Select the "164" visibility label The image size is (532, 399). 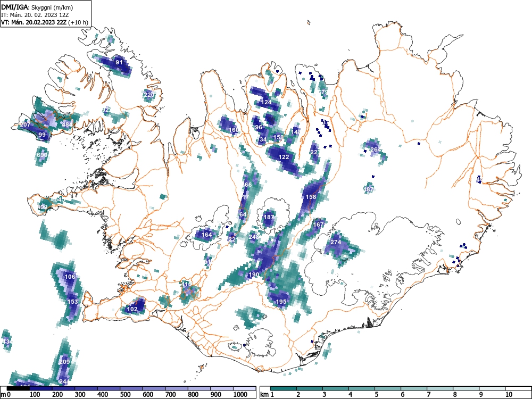[x=206, y=235]
